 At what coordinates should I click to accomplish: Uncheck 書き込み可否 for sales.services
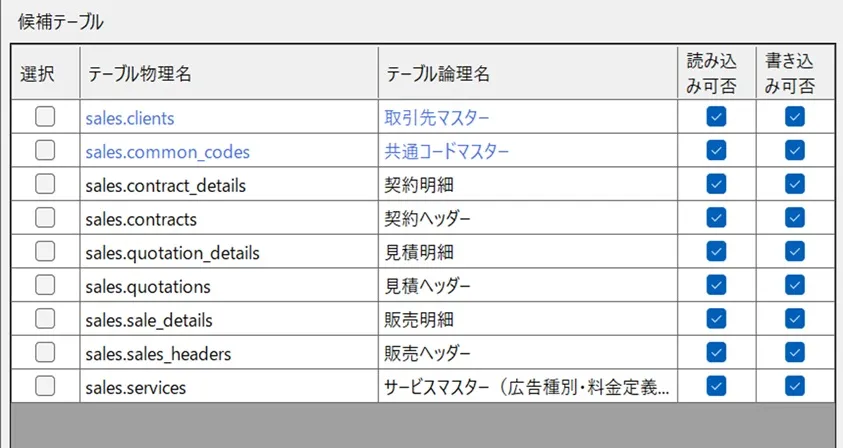click(x=795, y=386)
